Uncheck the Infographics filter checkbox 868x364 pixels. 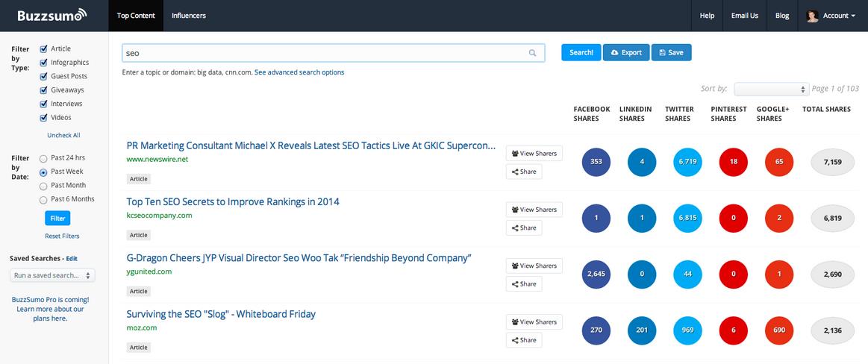point(44,63)
